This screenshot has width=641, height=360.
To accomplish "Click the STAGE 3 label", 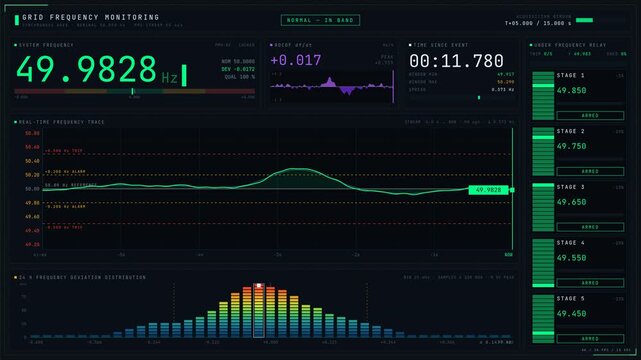I will click(x=570, y=187).
